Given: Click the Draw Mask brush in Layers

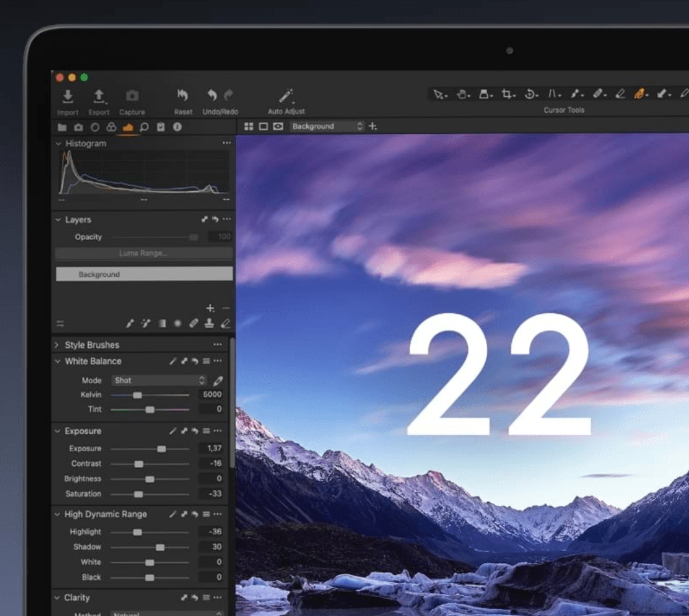Looking at the screenshot, I should pyautogui.click(x=130, y=324).
